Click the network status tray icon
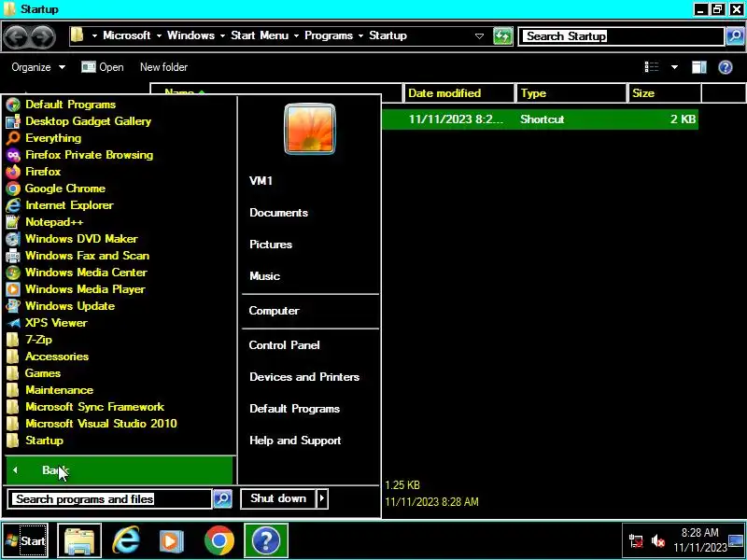 tap(636, 541)
